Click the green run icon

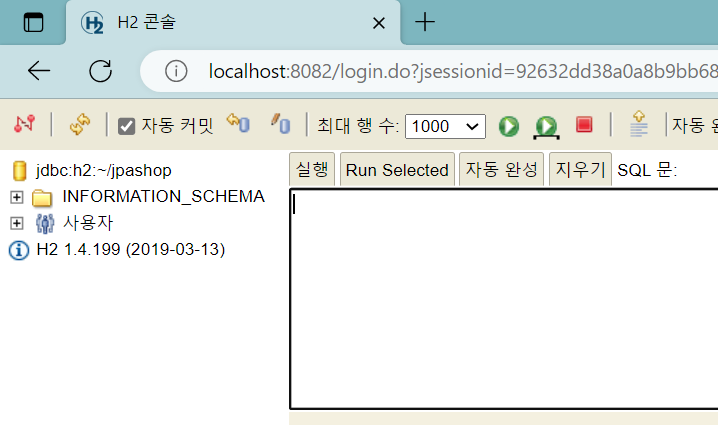pyautogui.click(x=509, y=126)
